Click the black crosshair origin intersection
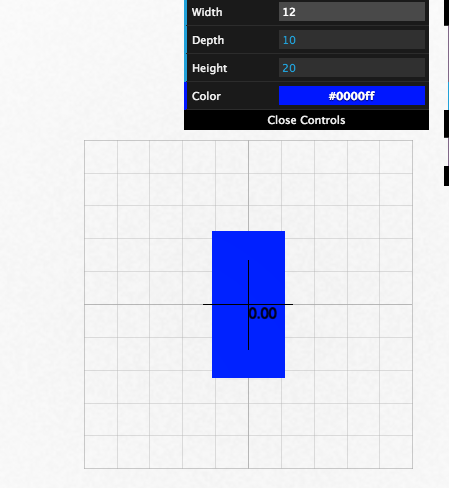 click(x=248, y=304)
